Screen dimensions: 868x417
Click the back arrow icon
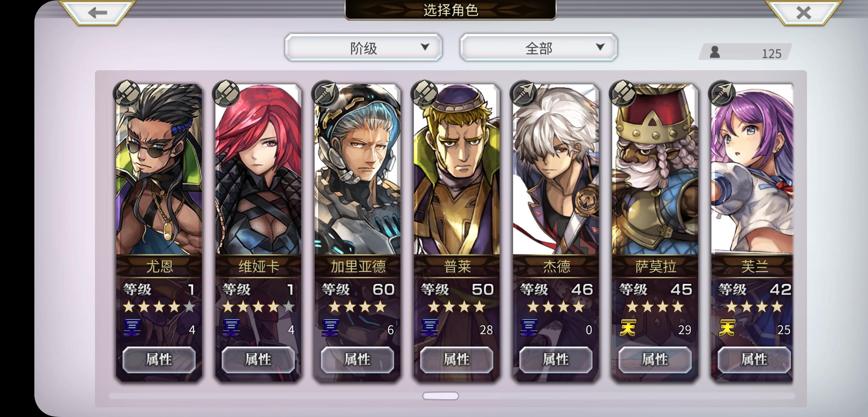(97, 13)
